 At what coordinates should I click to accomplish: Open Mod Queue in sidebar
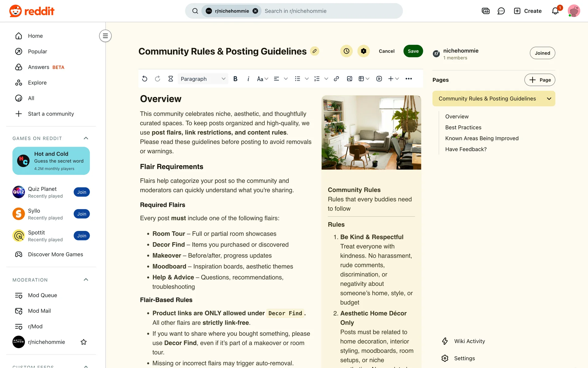(x=42, y=295)
